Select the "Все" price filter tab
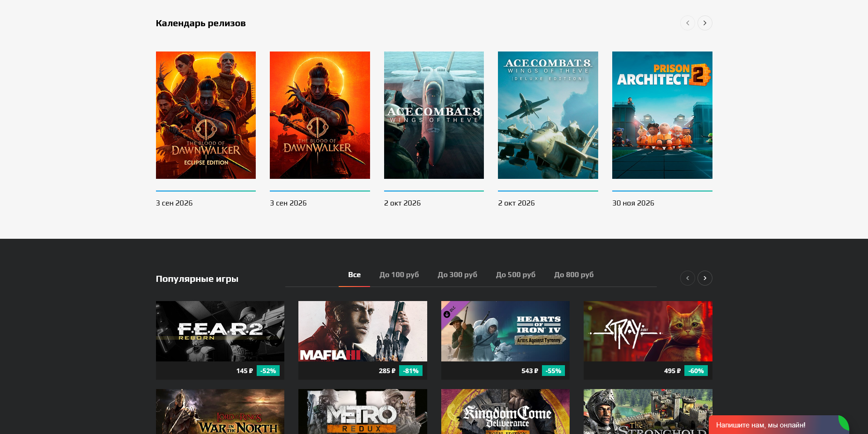This screenshot has width=868, height=434. (x=354, y=275)
